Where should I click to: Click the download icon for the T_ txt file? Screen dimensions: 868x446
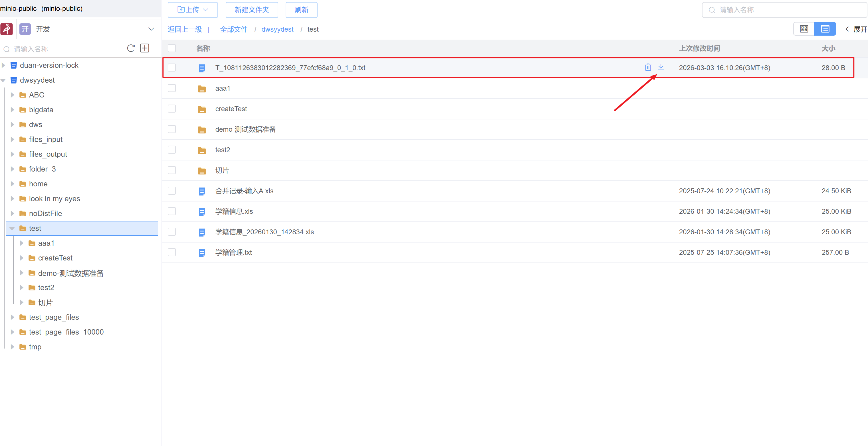661,67
